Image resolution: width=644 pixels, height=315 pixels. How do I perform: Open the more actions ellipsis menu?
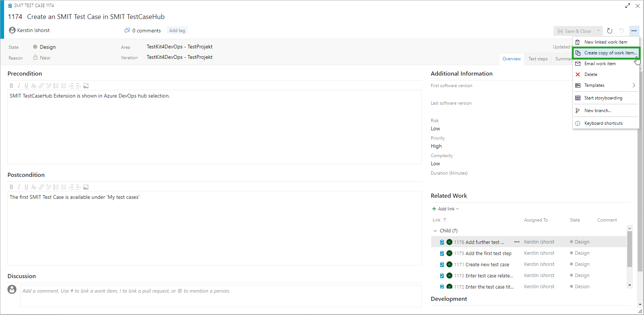(x=634, y=31)
